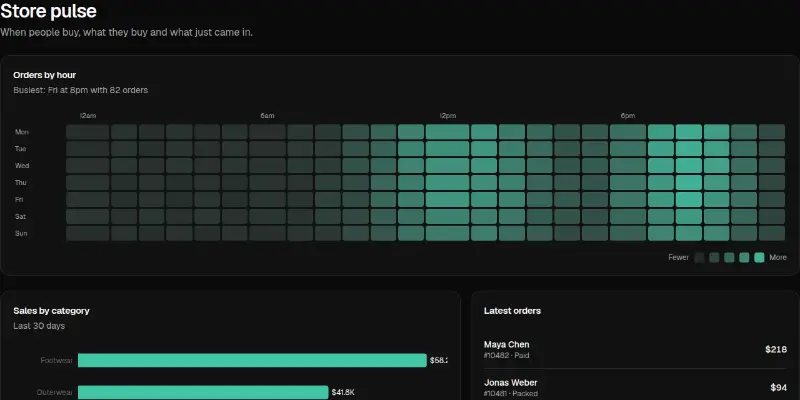Click the Latest orders title
800x400 pixels.
[x=512, y=311]
